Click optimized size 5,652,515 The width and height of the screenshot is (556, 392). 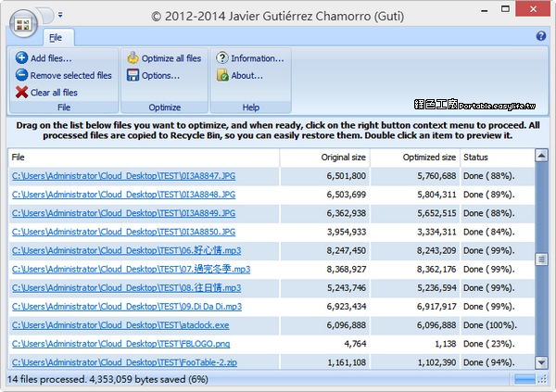click(436, 213)
